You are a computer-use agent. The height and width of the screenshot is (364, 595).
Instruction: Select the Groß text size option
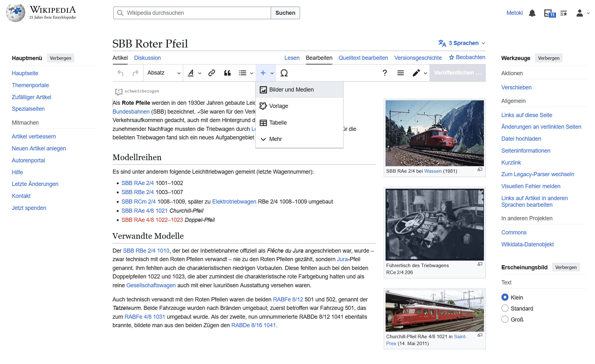click(x=505, y=319)
